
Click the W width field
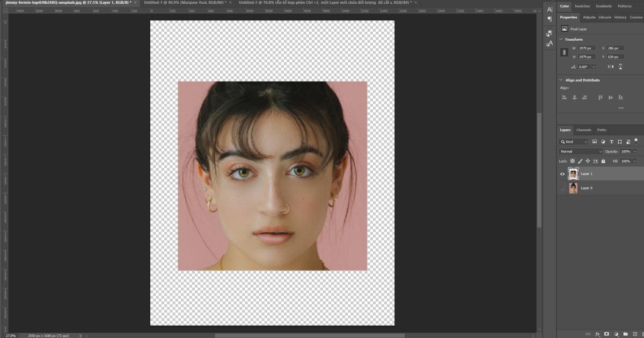coord(587,48)
